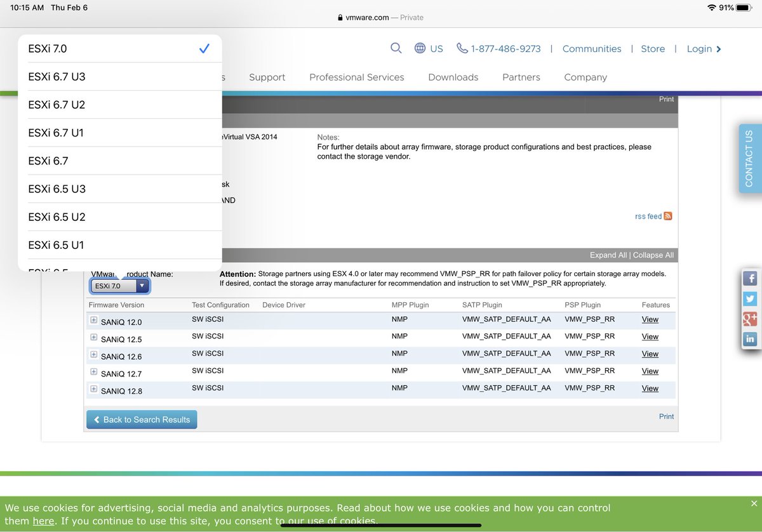Expand the SANiQ 12.7 row

(x=94, y=371)
